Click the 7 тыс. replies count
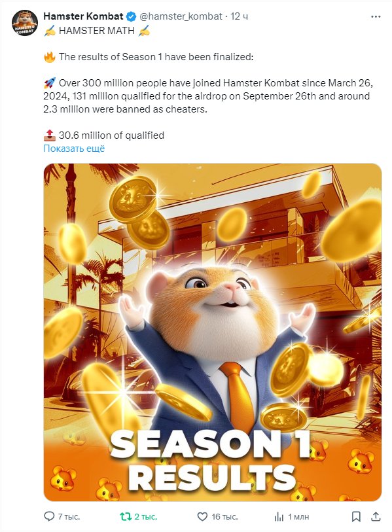The width and height of the screenshot is (392, 532). click(69, 517)
